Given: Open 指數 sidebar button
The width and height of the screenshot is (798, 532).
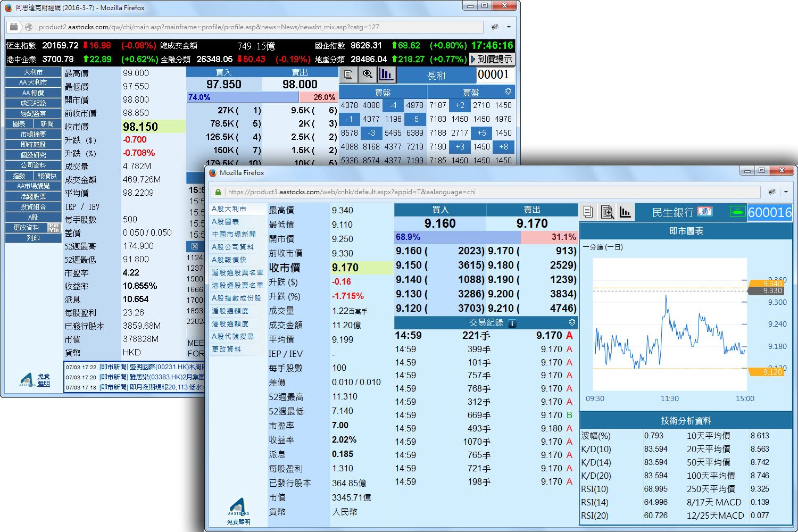Looking at the screenshot, I should point(19,176).
